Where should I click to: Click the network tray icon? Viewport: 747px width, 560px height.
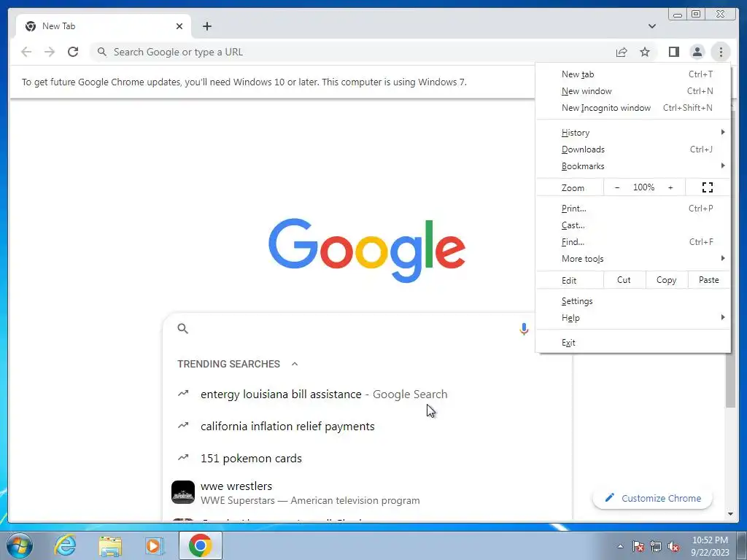tap(656, 546)
